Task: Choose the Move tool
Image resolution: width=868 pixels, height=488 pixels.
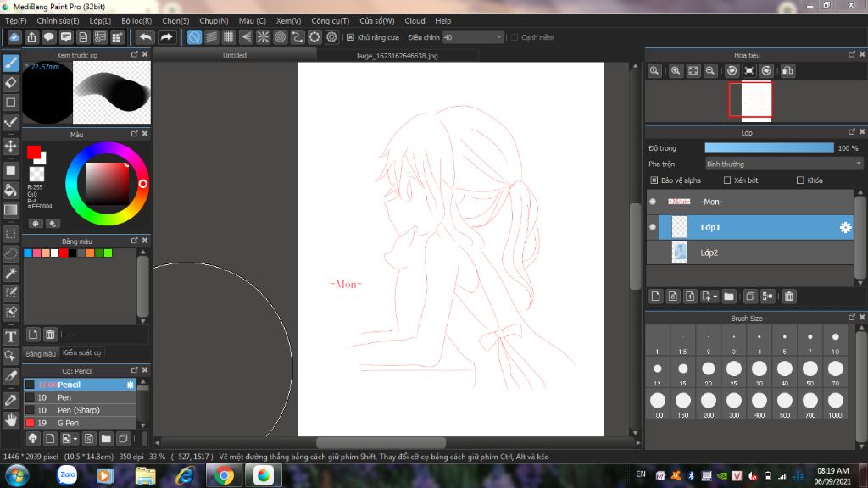Action: tap(11, 146)
